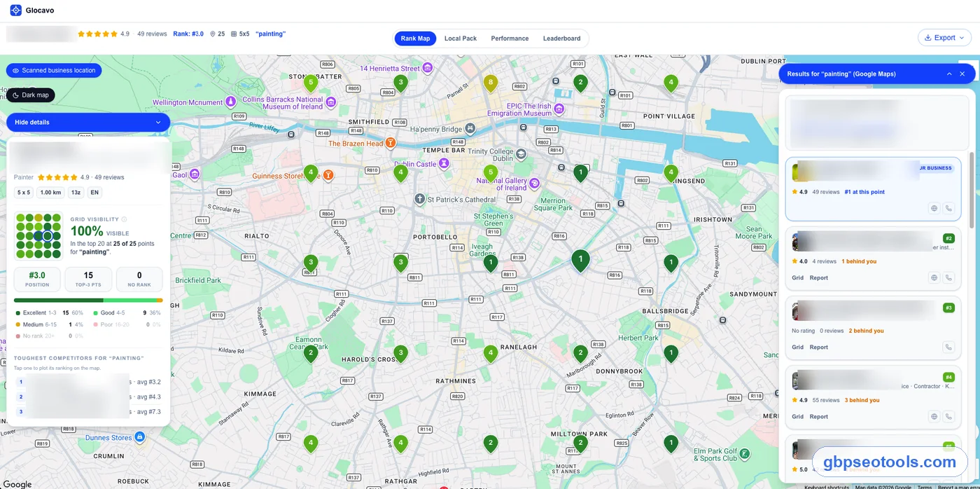Click the Trinity College Dublin marker icon
This screenshot has width=980, height=489.
point(521,154)
